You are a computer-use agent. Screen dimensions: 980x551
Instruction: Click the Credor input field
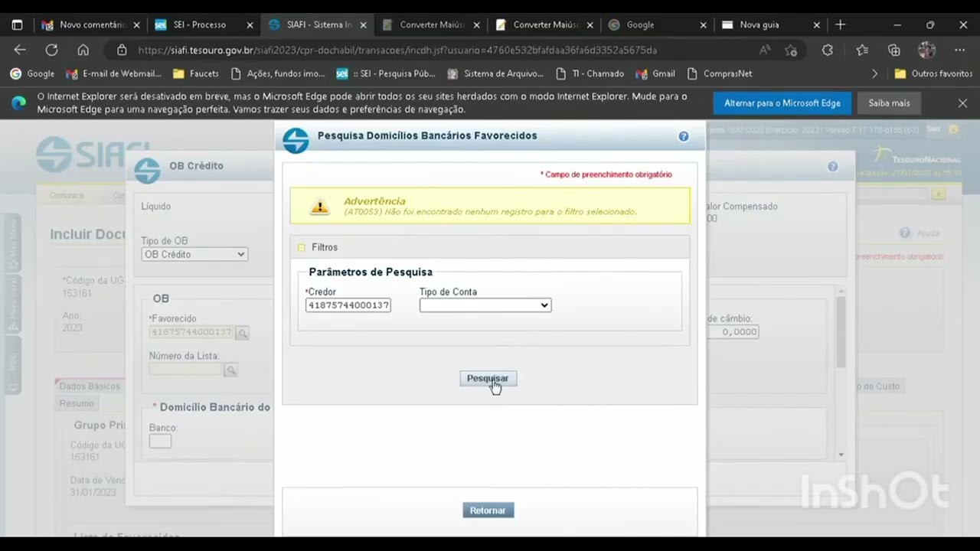click(x=348, y=305)
